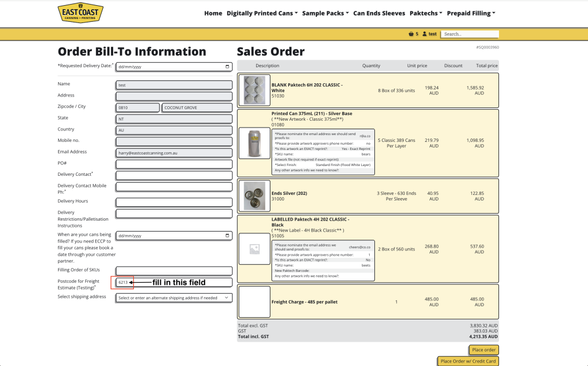Click the order number #SQ0003960
This screenshot has height=366, width=588.
(x=488, y=47)
